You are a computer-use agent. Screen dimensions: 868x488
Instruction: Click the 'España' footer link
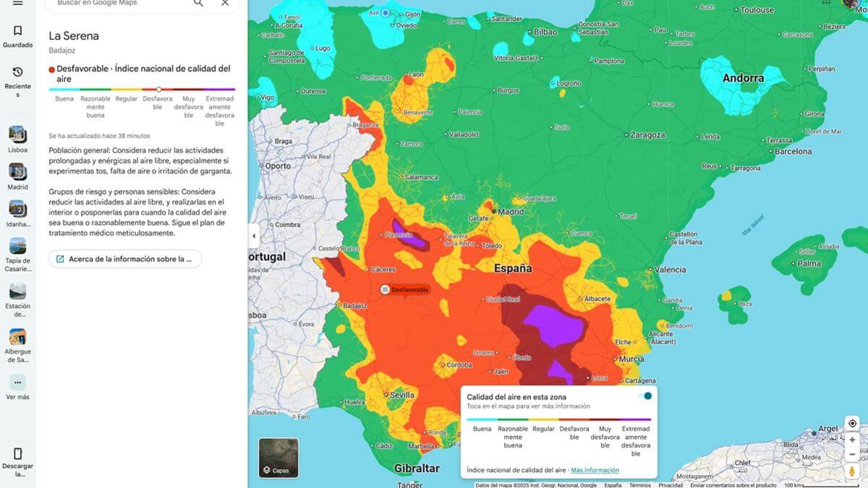(613, 485)
